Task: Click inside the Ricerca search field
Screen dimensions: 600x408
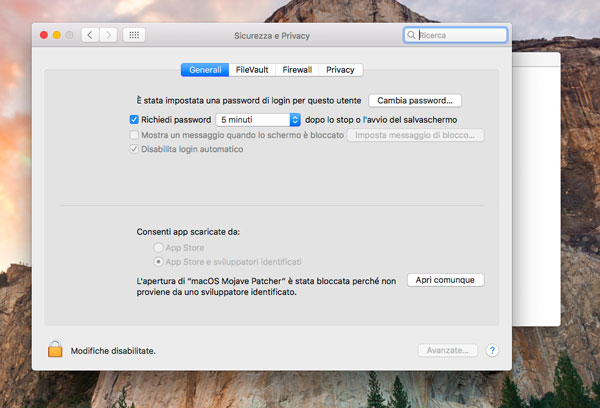Action: [455, 35]
